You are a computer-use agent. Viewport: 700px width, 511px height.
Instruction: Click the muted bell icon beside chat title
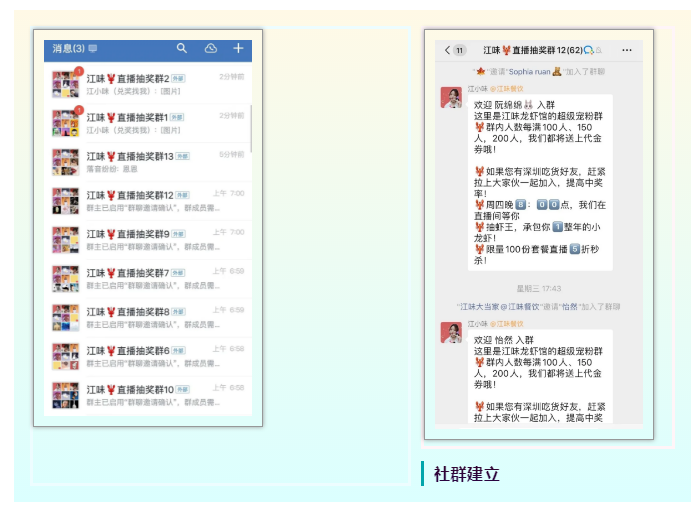(x=599, y=50)
